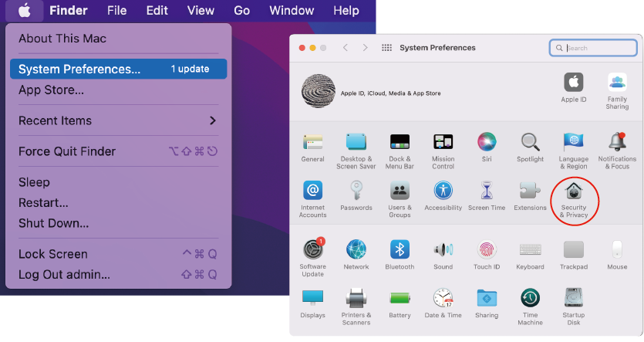Open the Go menu in menu bar
Viewport: 644px width, 342px height.
(241, 10)
